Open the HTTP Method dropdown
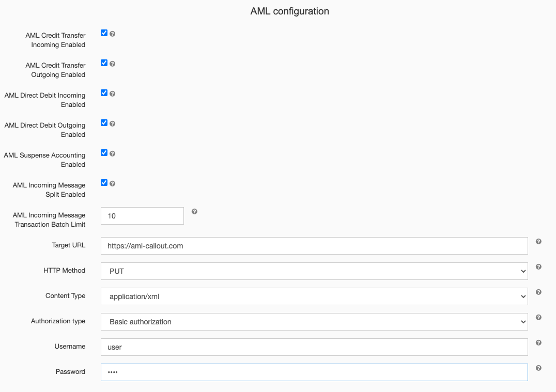 [x=314, y=271]
